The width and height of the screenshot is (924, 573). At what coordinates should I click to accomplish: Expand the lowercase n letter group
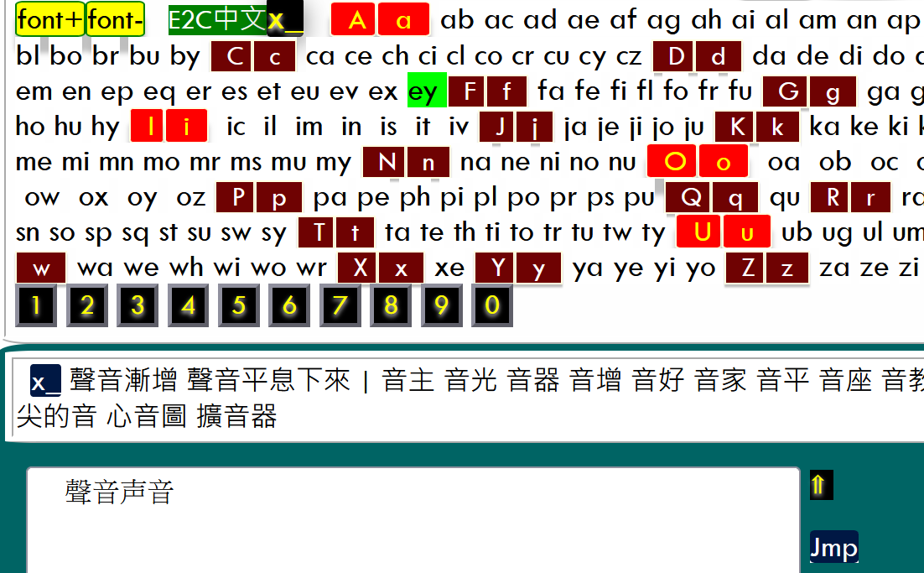point(428,162)
